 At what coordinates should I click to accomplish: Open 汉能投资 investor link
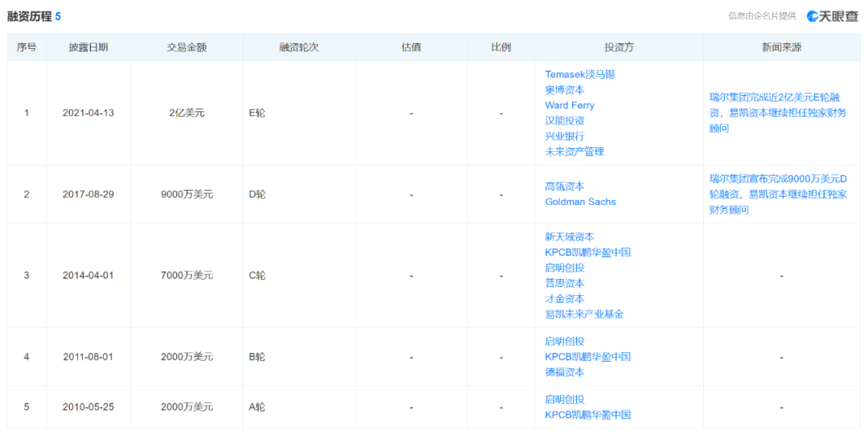point(565,121)
